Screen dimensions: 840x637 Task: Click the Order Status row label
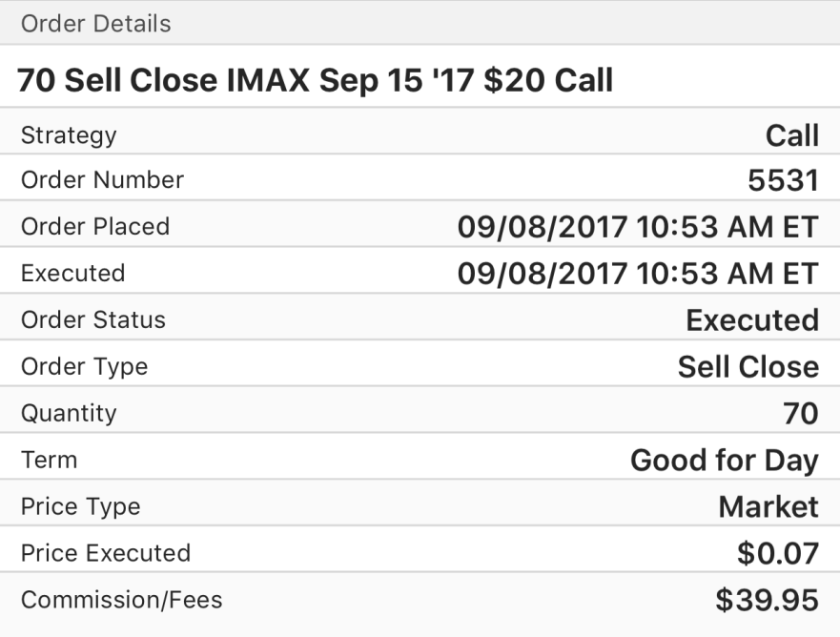click(93, 319)
